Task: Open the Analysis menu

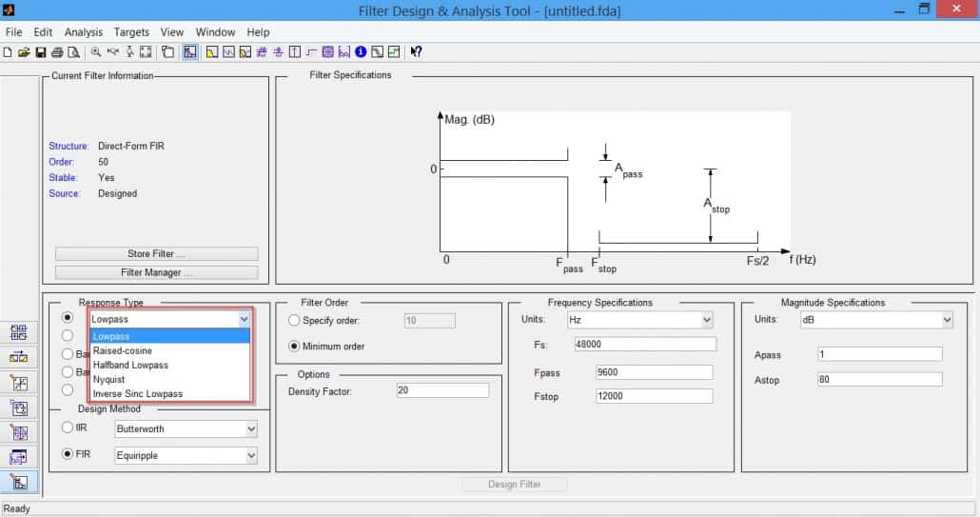Action: pos(83,31)
